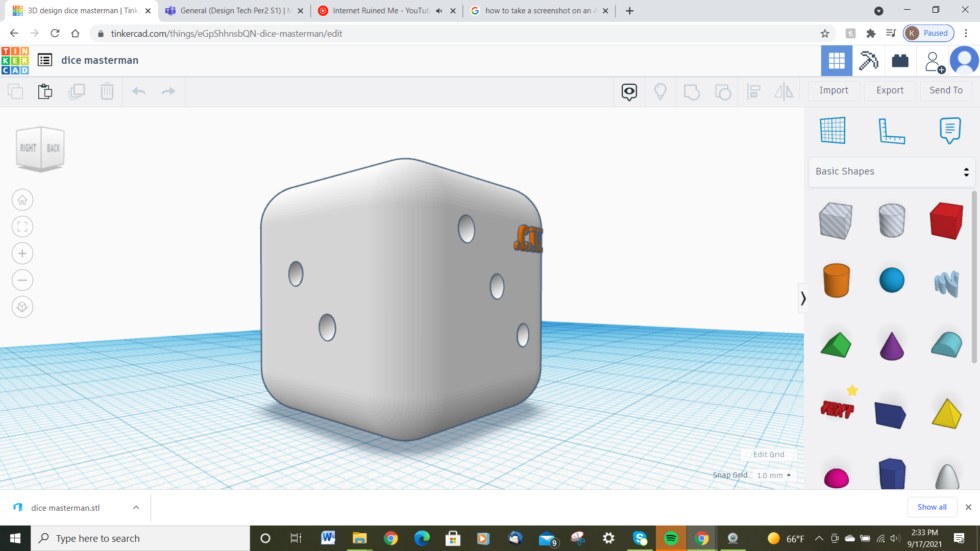Switch to Internet Ruined Me YouTube tab
Screen dimensions: 980x551
(386, 11)
